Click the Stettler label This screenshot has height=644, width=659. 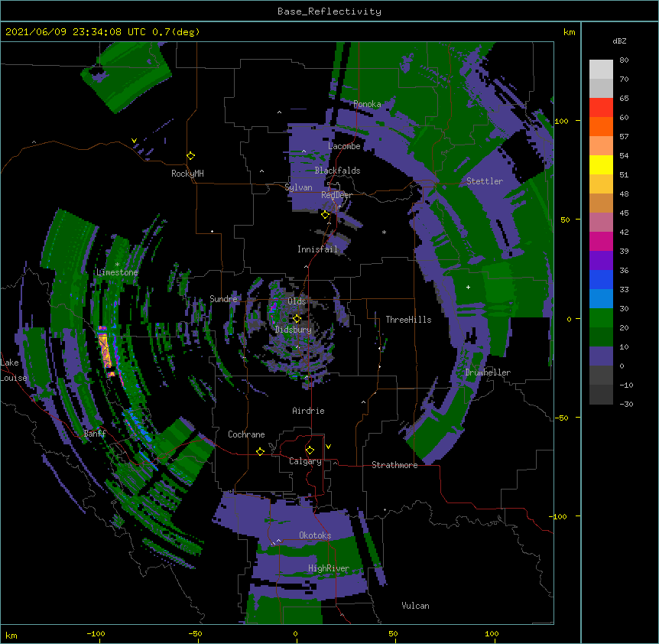tap(485, 181)
